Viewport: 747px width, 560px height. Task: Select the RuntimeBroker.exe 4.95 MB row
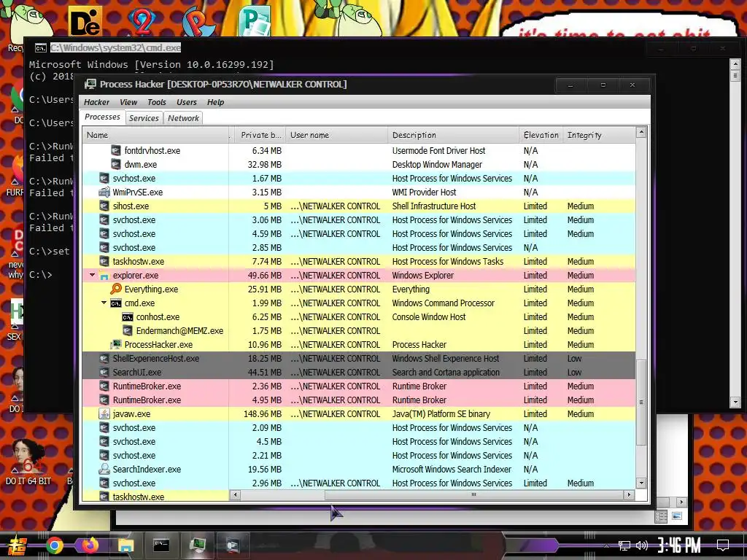[x=359, y=400]
